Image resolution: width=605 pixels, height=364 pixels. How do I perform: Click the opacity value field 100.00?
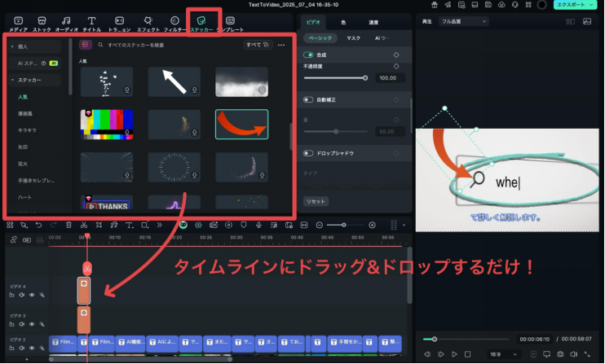tap(388, 78)
